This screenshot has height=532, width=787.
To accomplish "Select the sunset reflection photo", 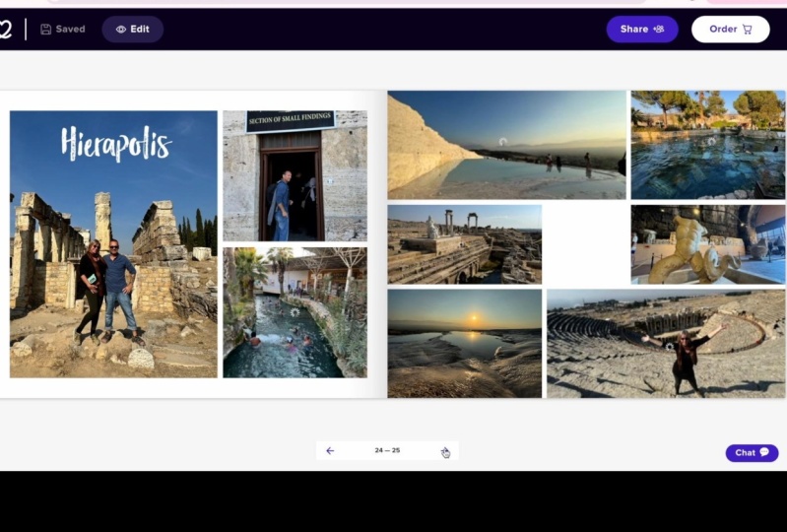I will (465, 343).
